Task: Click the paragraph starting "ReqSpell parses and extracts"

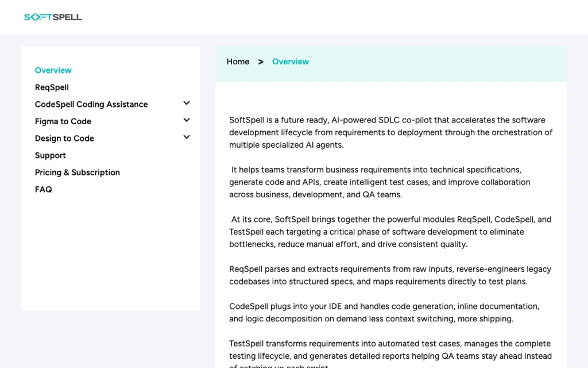Action: click(390, 275)
